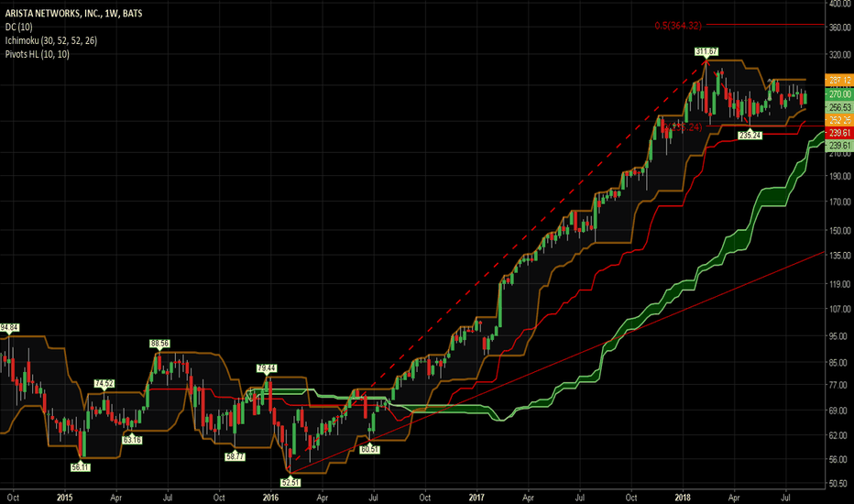Click the 256.53 price tag
854x504 pixels.
(x=839, y=107)
